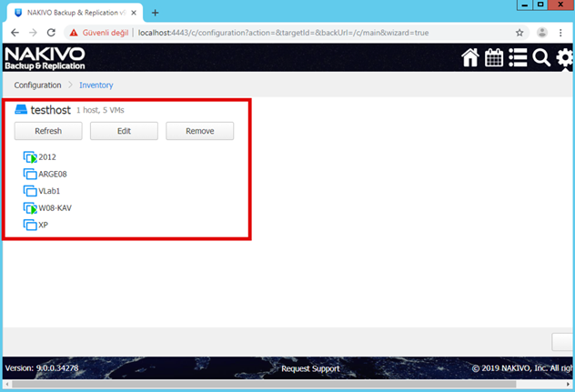Open Chrome's three-dot menu
The width and height of the screenshot is (575, 392).
pos(560,33)
